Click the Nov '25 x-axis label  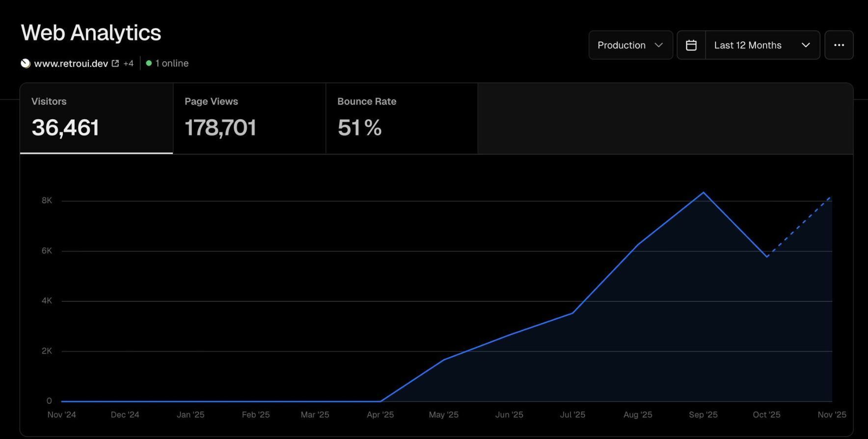pos(832,414)
